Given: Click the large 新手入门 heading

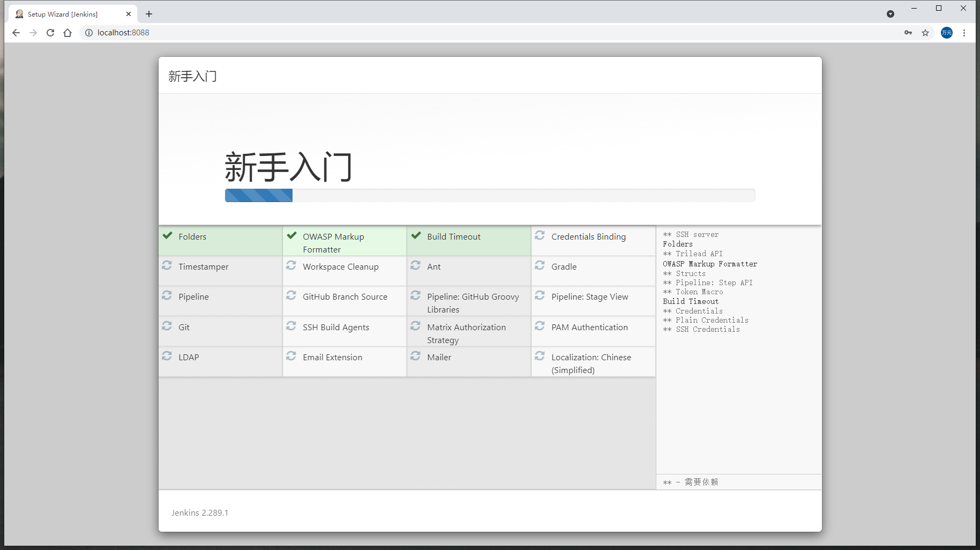Looking at the screenshot, I should (x=288, y=167).
